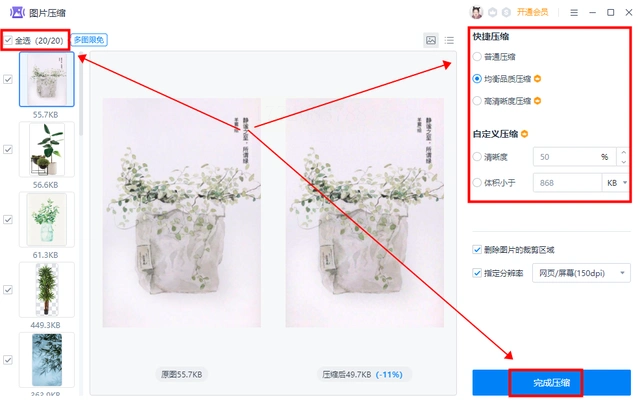Open the hamburger menu icon
Viewport: 640px width, 406px height.
click(574, 13)
